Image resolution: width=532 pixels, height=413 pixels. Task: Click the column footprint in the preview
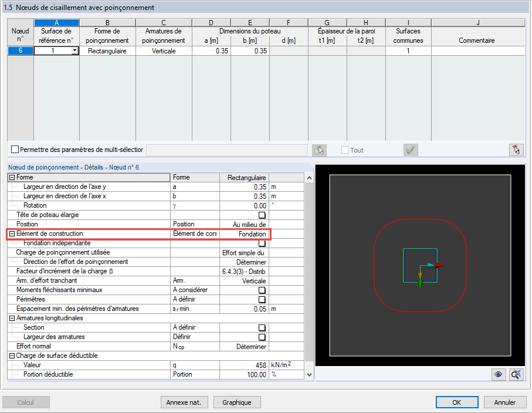[421, 265]
